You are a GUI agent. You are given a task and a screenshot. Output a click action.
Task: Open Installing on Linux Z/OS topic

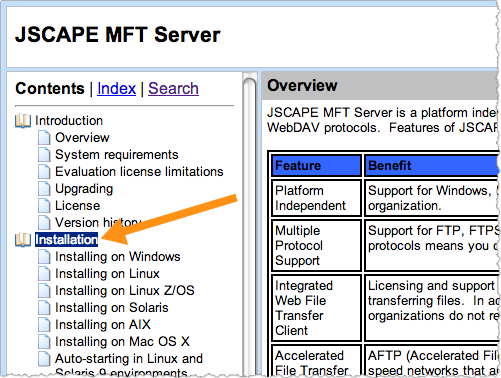coord(125,291)
